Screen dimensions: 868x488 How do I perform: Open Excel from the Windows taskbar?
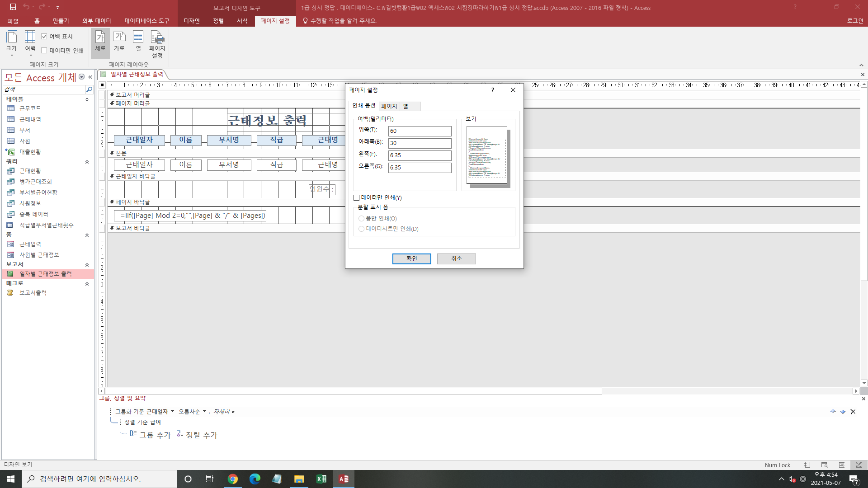[x=321, y=479]
